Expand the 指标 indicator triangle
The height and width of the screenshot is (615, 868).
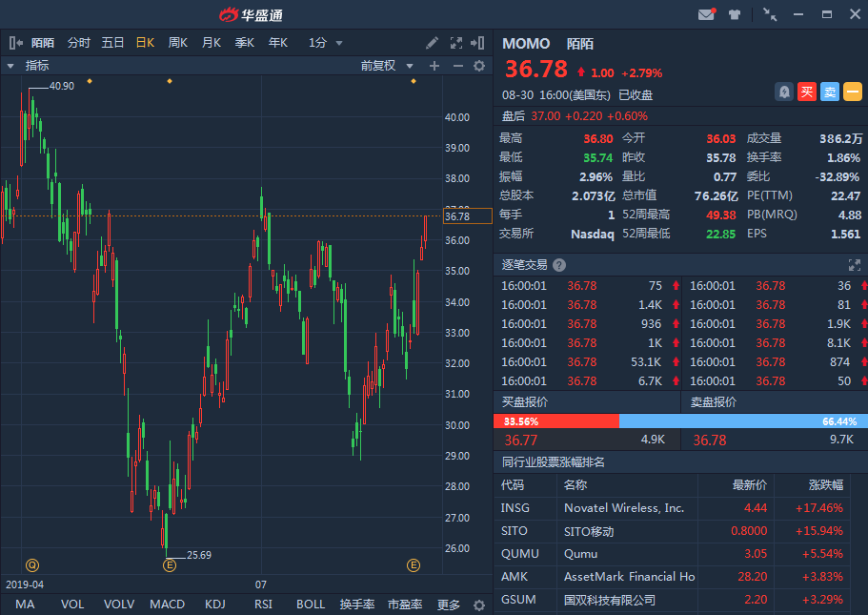[x=10, y=66]
